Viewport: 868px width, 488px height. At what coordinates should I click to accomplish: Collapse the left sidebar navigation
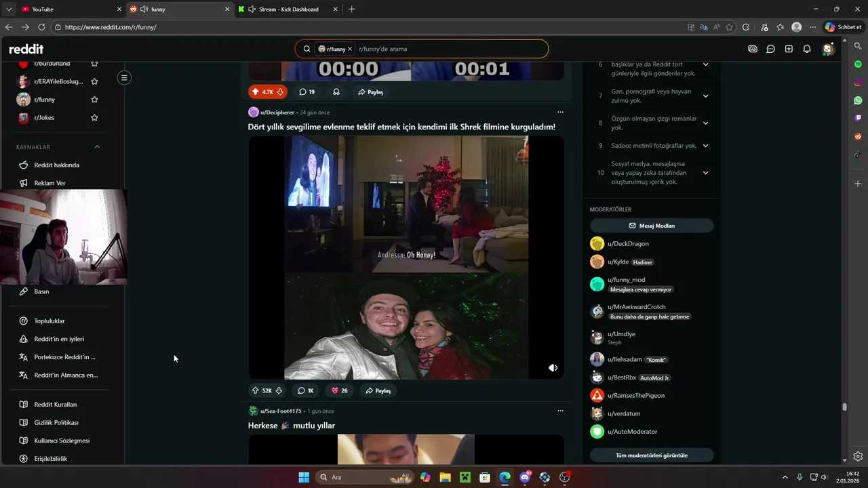(x=124, y=78)
